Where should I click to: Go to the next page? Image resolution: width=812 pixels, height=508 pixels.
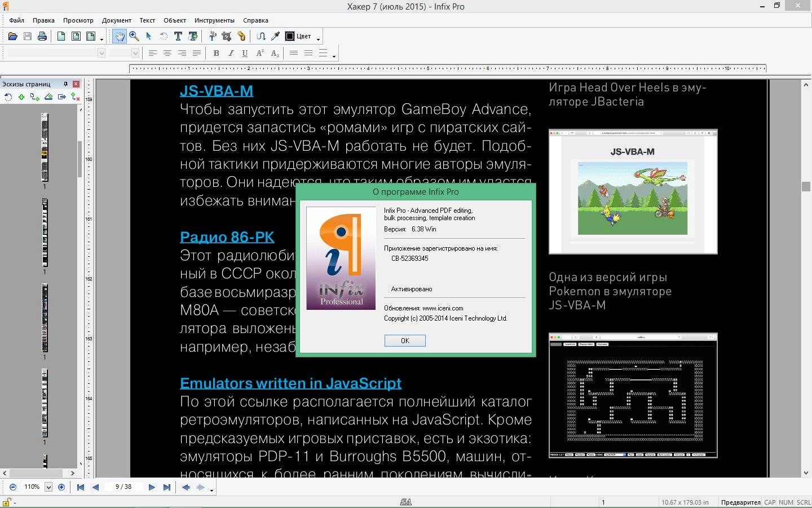(x=152, y=487)
